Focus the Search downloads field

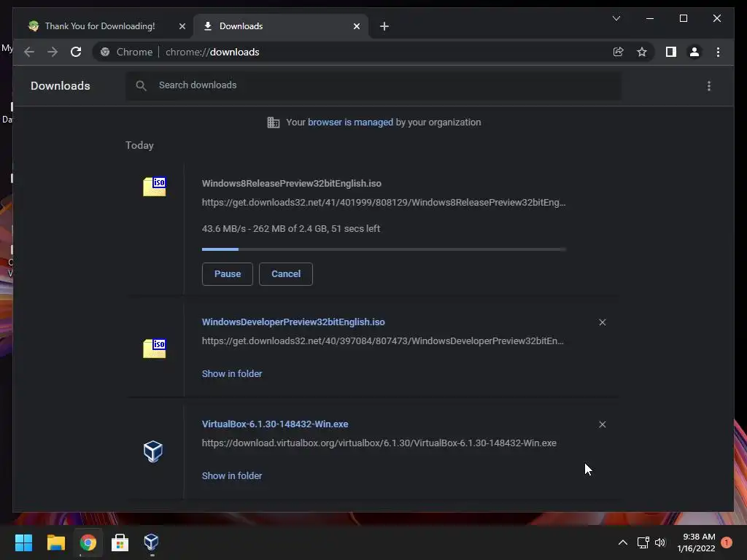pyautogui.click(x=373, y=85)
